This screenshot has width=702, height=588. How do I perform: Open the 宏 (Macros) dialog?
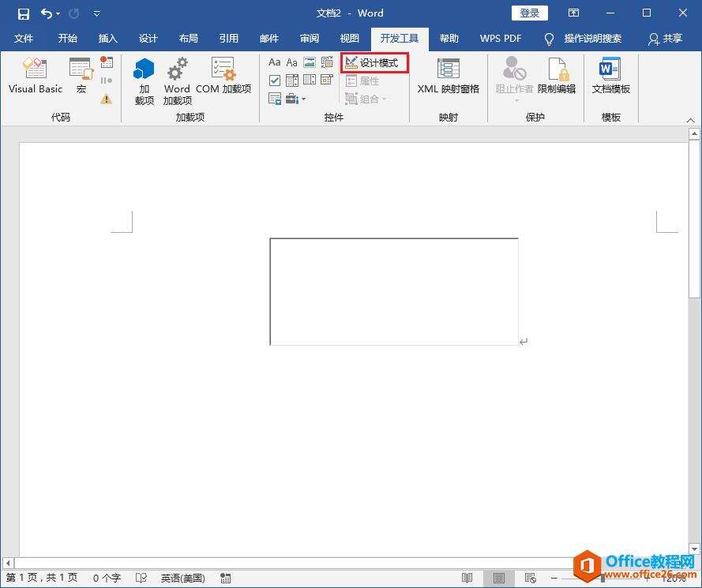click(81, 75)
